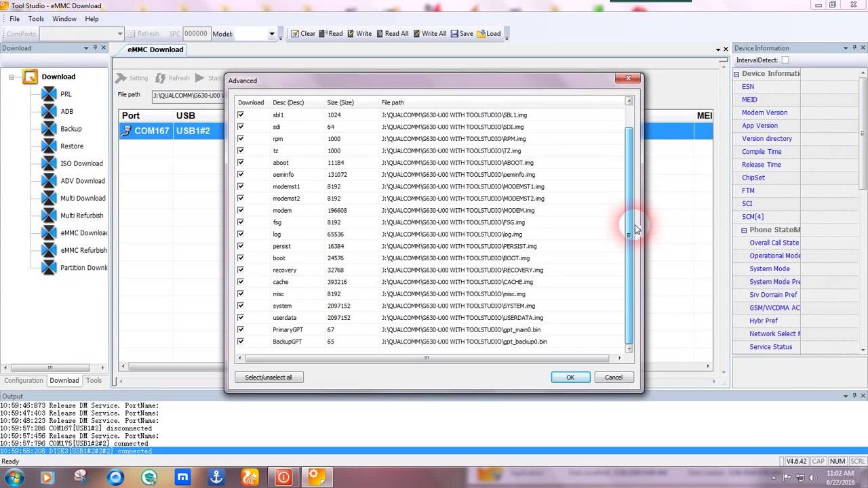Toggle the IntervalDetect checkbox
The image size is (868, 488).
click(785, 60)
